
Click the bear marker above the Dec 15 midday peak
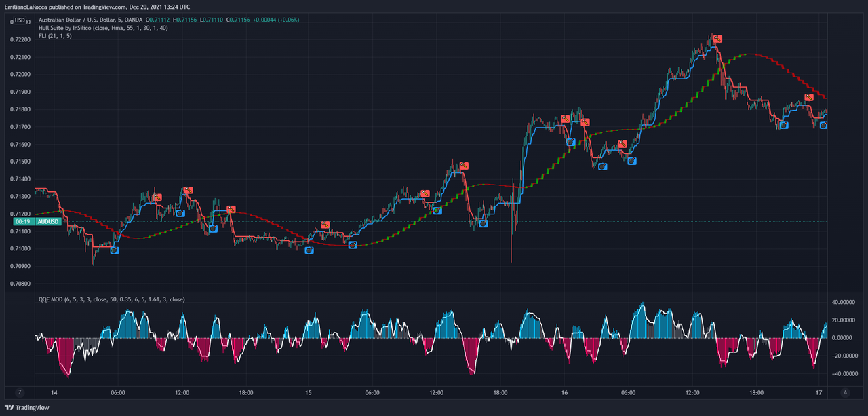pos(464,166)
